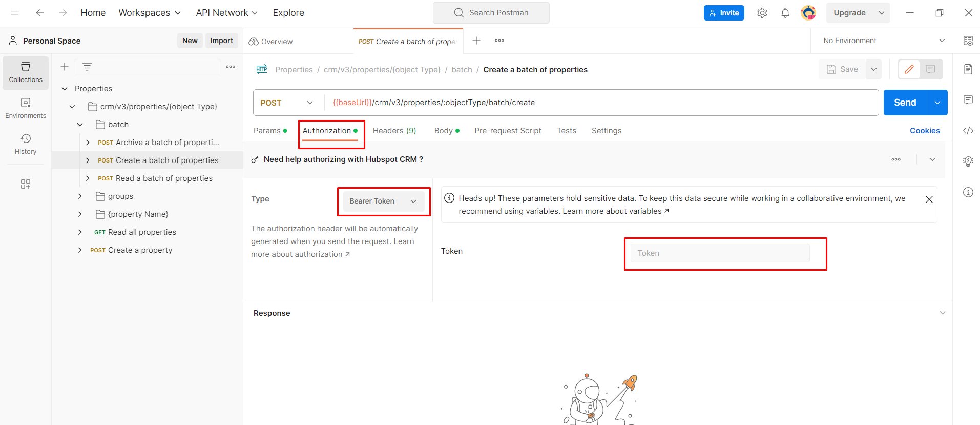The image size is (980, 425).
Task: Open the History sidebar panel
Action: (x=26, y=144)
